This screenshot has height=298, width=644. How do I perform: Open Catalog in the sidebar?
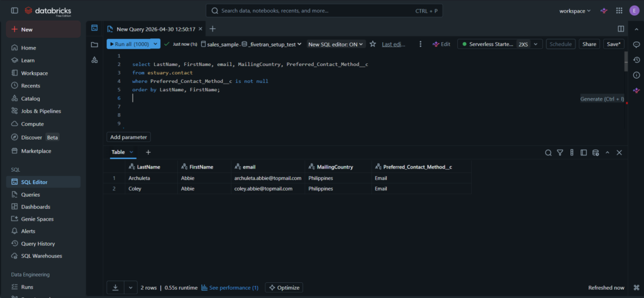43,99
